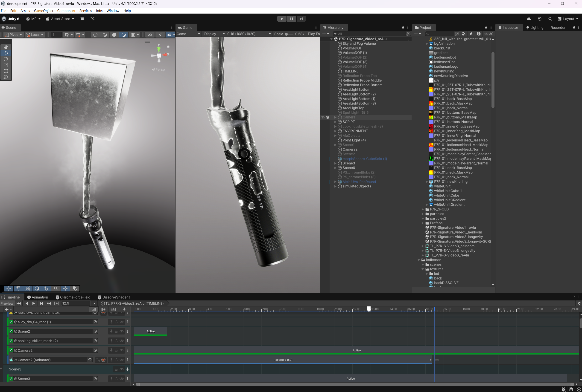This screenshot has height=392, width=582.
Task: Select the Rect transform tool
Action: (x=6, y=71)
